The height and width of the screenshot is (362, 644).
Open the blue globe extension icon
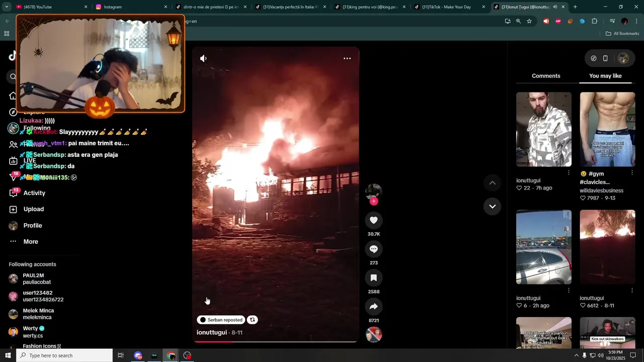pyautogui.click(x=582, y=21)
